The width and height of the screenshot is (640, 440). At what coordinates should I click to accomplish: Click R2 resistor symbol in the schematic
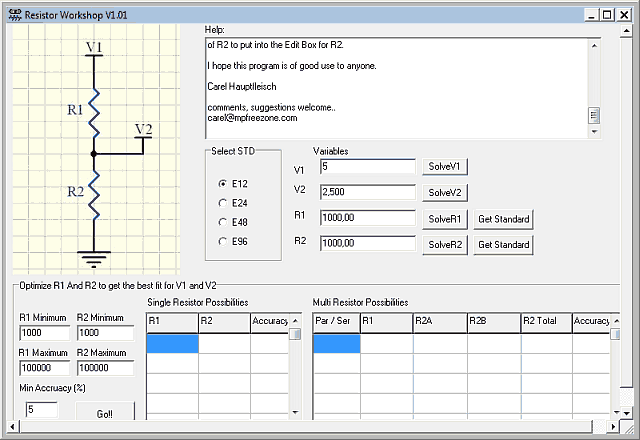(x=94, y=195)
